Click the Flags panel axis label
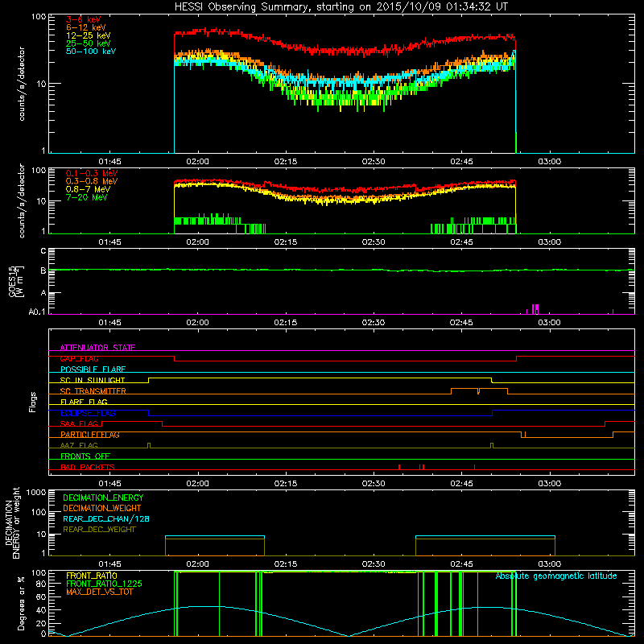The width and height of the screenshot is (644, 644). point(33,402)
